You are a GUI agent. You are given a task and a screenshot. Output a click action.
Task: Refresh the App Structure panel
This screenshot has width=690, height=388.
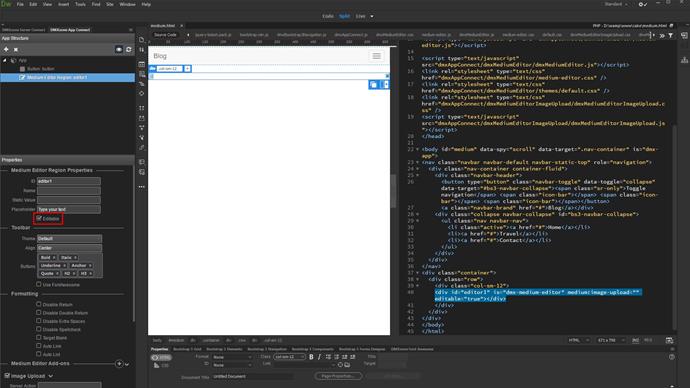128,50
